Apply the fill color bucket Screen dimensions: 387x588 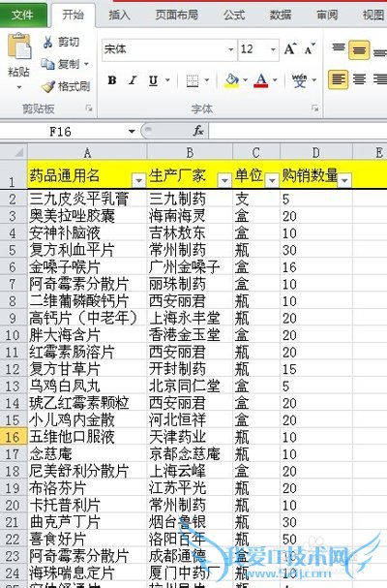(x=232, y=80)
